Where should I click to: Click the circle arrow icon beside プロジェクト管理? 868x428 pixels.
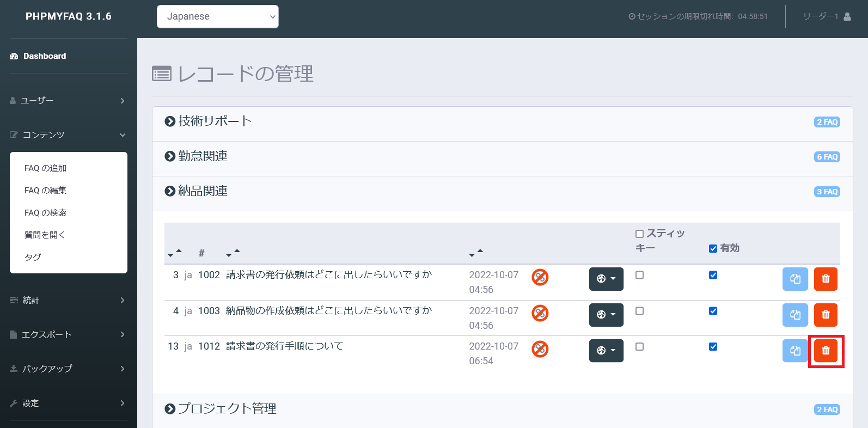[x=170, y=409]
